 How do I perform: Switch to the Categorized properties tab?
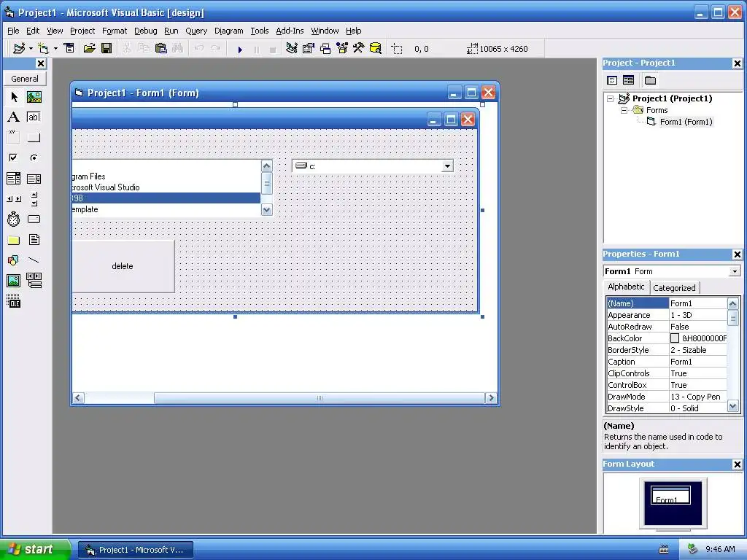[x=674, y=287]
